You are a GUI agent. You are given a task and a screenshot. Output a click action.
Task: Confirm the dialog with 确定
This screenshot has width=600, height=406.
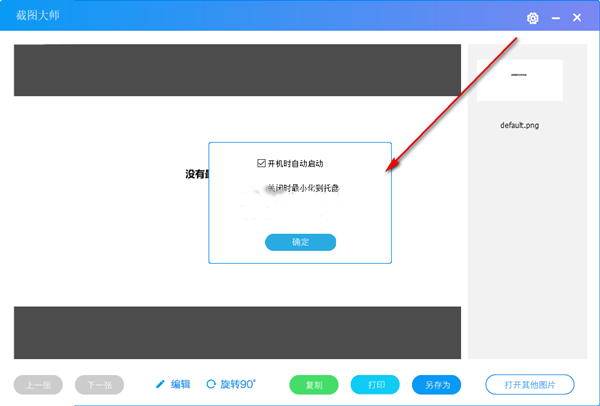coord(300,242)
